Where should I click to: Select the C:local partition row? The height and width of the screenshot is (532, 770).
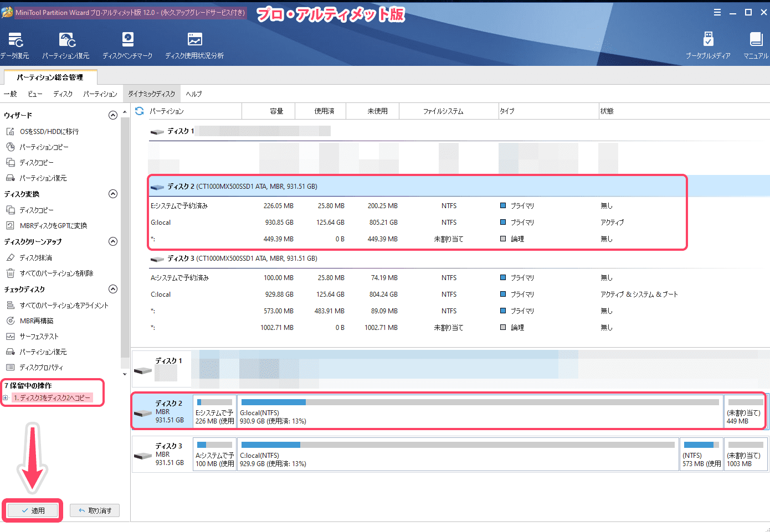point(459,295)
